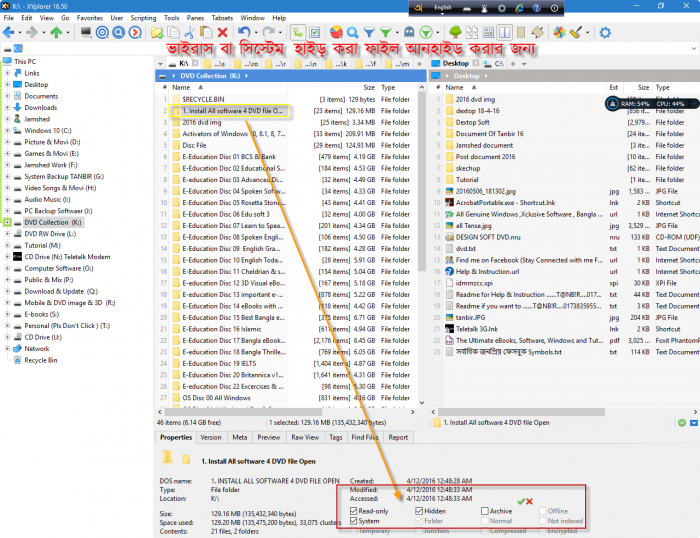Click the red Delete X icon

222,32
